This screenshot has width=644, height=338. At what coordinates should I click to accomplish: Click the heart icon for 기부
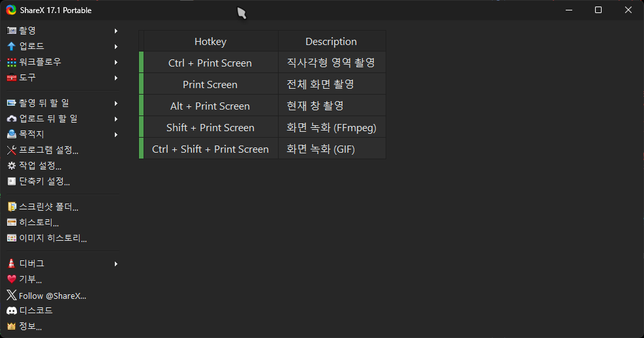point(12,279)
